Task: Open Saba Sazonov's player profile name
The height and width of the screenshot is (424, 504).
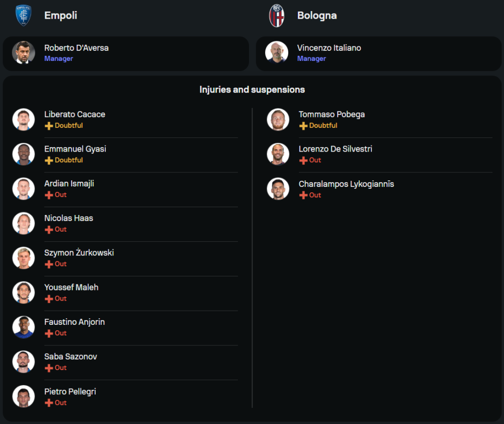Action: point(71,357)
